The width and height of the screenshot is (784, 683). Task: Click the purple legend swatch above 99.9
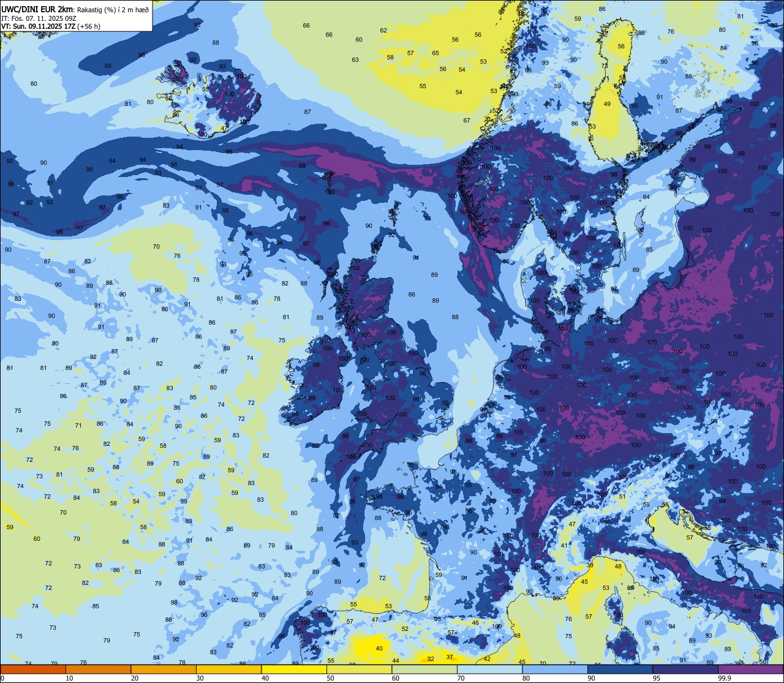click(x=750, y=669)
